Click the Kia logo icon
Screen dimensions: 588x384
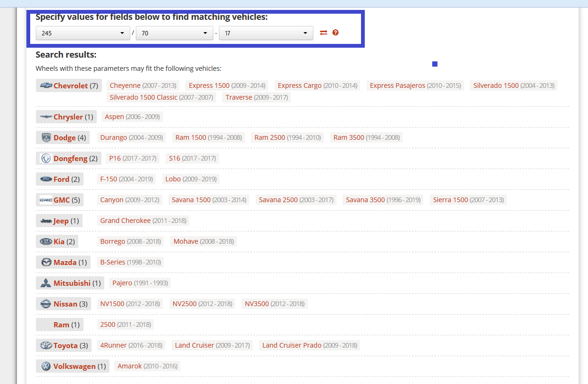[x=46, y=241]
